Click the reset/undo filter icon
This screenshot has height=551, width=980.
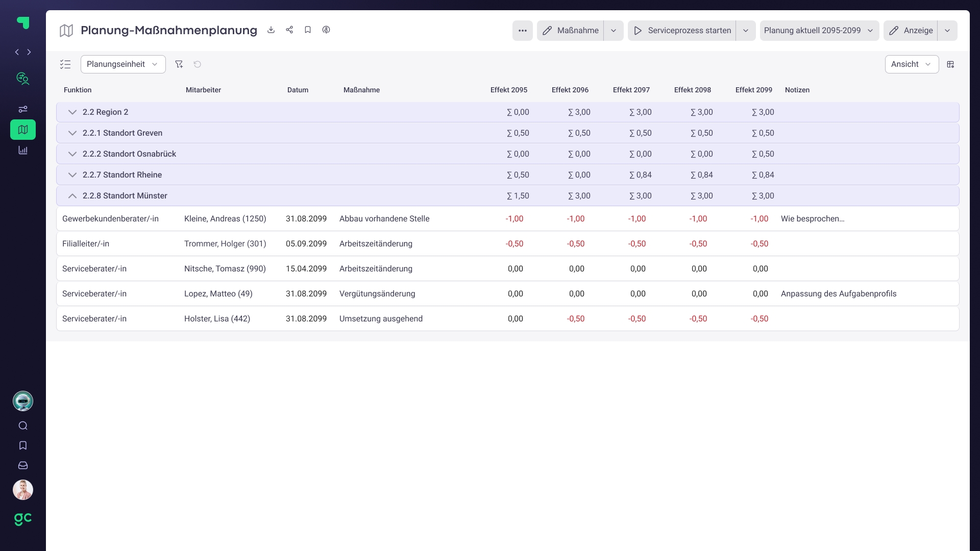[x=198, y=64]
